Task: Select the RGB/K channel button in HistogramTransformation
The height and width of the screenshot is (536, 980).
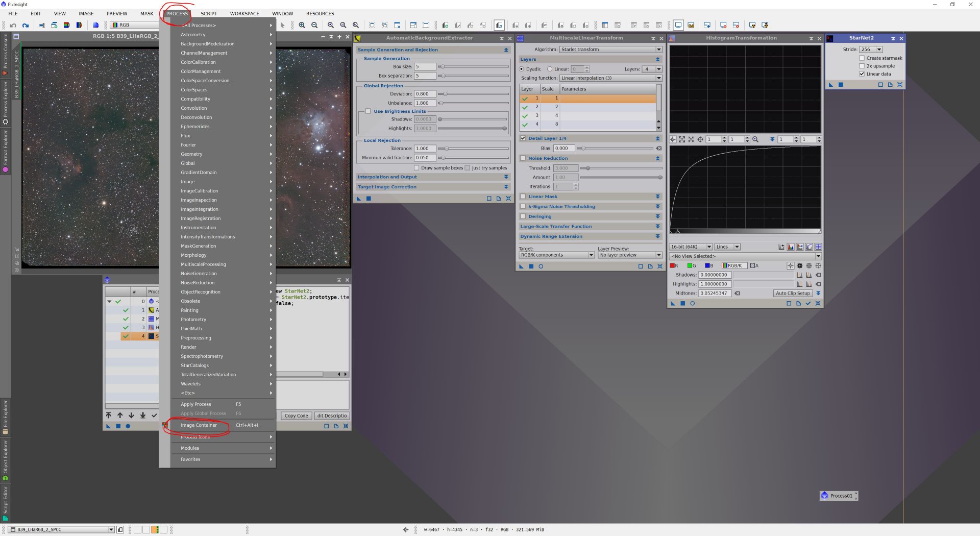Action: coord(734,265)
